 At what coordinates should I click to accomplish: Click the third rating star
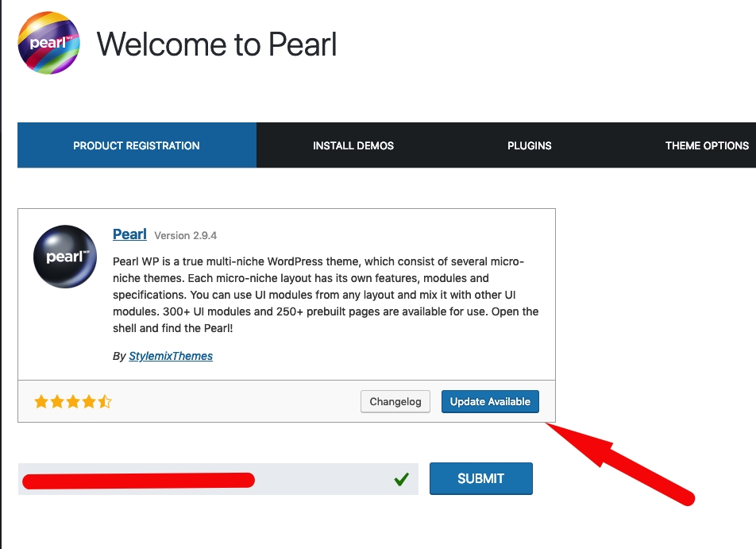tap(73, 402)
